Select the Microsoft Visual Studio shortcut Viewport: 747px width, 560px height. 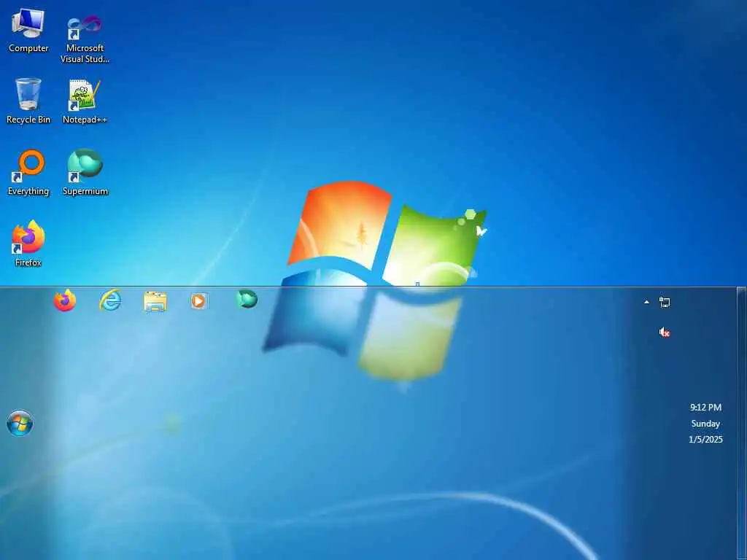[x=85, y=38]
